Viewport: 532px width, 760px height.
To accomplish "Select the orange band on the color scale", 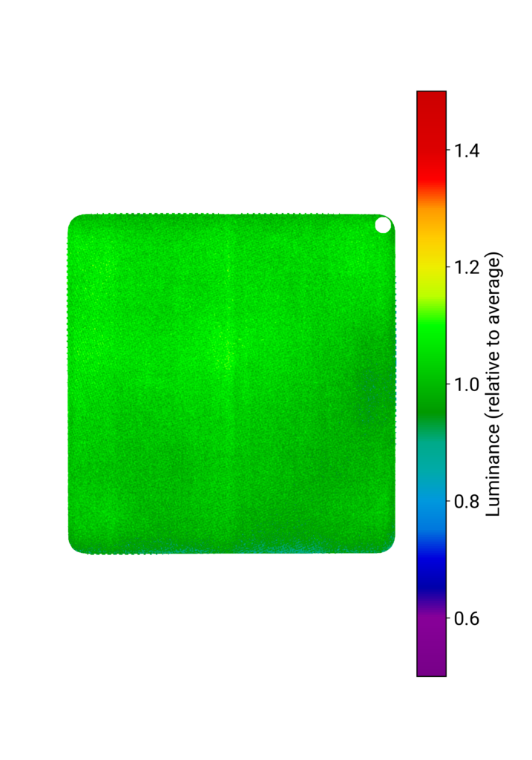I will tap(431, 217).
